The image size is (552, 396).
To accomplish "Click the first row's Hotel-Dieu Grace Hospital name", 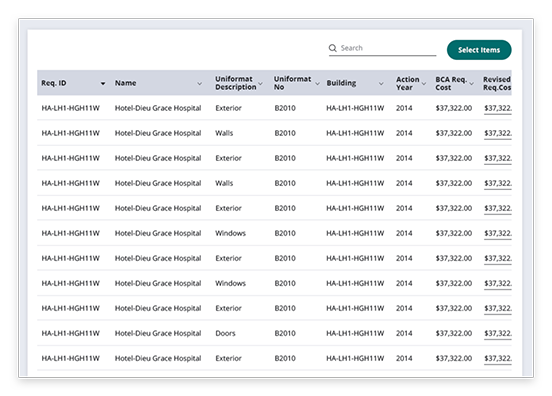I will (158, 108).
